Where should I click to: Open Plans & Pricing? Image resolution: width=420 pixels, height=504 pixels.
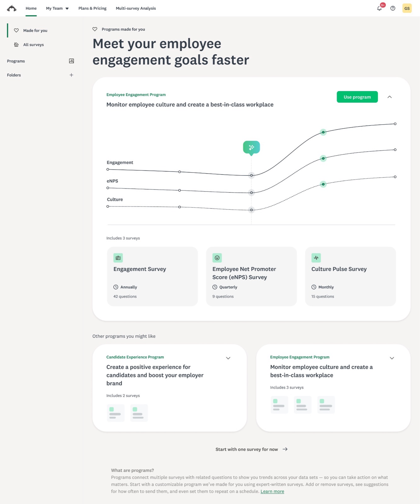click(x=92, y=8)
